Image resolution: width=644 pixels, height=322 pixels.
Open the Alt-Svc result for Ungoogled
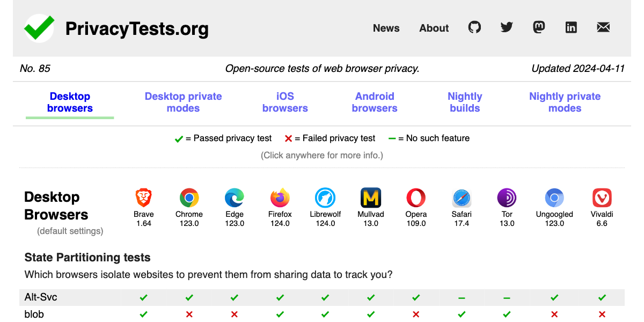[554, 297]
